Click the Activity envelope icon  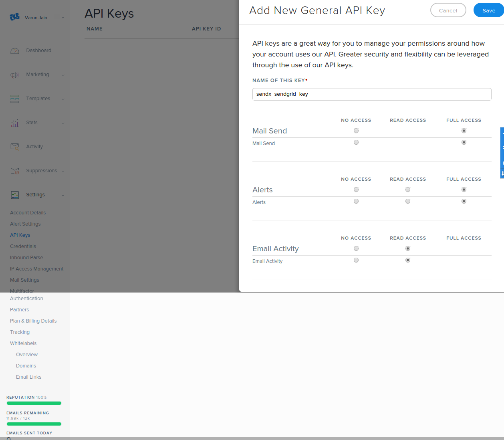[15, 147]
